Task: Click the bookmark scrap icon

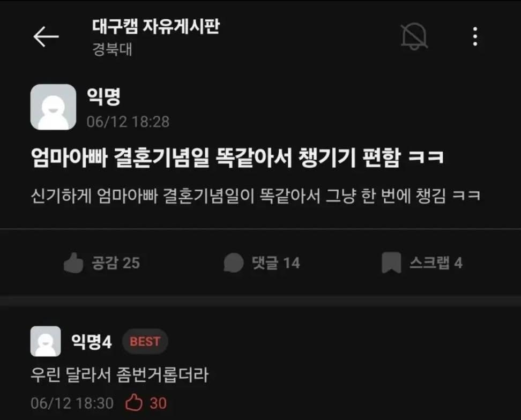Action: 391,262
